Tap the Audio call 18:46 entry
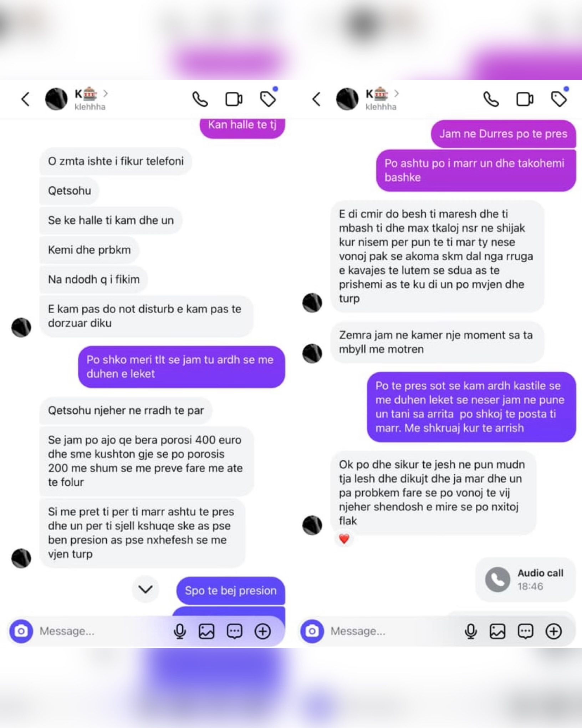 tap(525, 579)
